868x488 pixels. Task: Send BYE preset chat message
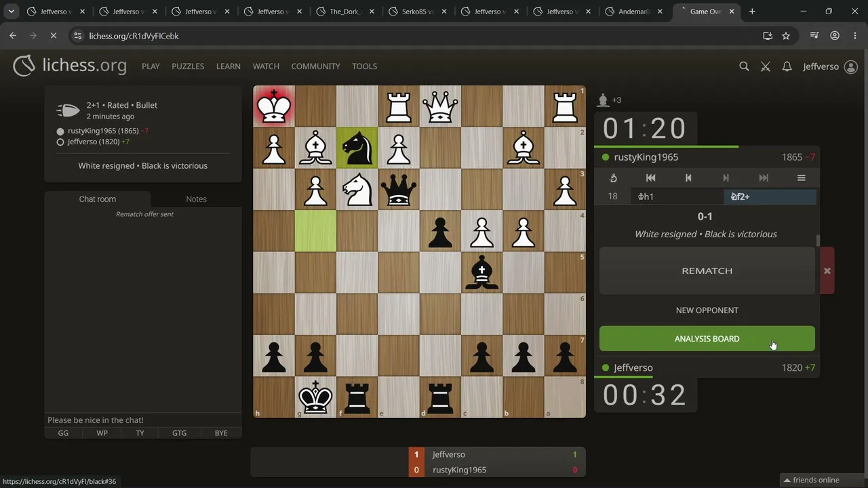221,433
